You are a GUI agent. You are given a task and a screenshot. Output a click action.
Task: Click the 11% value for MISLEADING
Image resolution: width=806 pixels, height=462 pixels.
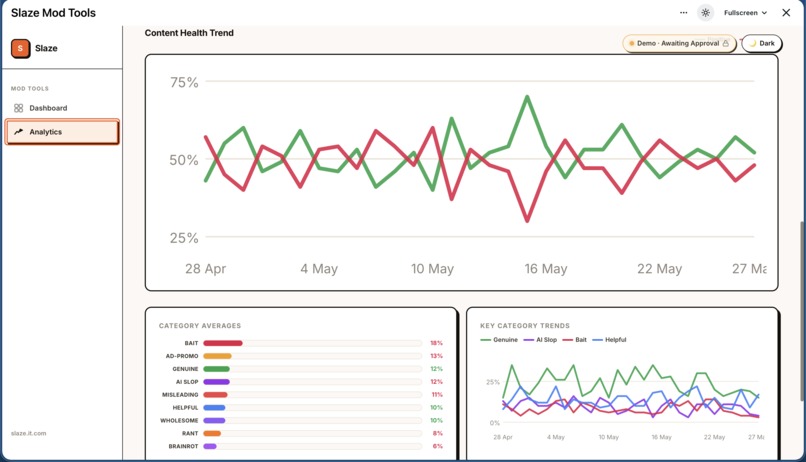(437, 395)
